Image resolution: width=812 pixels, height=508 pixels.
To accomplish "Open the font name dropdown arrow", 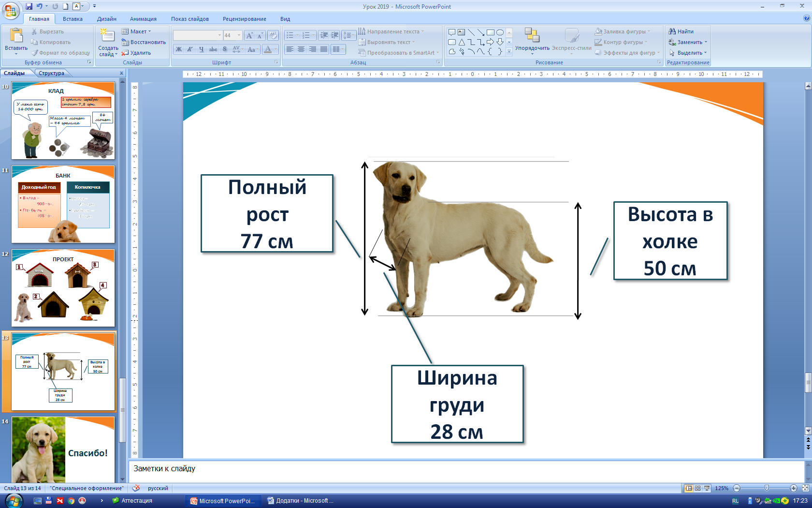I will click(219, 35).
